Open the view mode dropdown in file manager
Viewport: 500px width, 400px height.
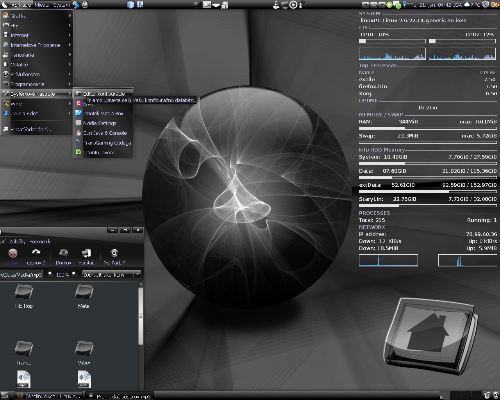(111, 274)
